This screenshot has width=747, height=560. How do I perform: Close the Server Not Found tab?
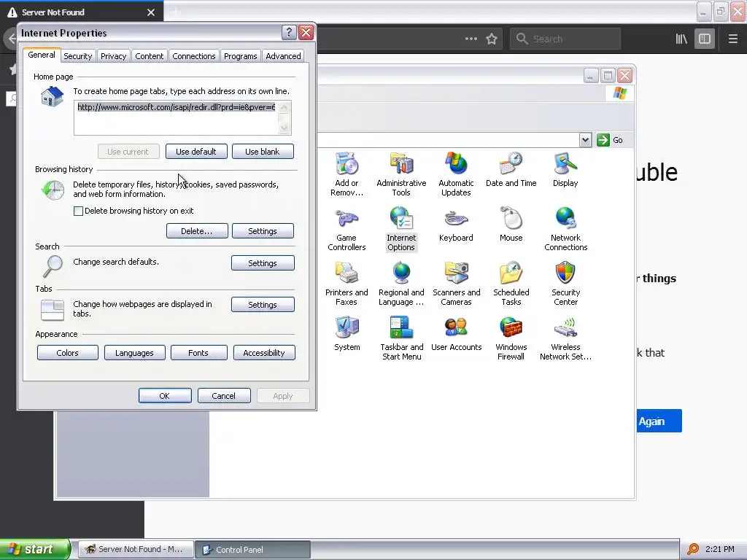click(151, 12)
